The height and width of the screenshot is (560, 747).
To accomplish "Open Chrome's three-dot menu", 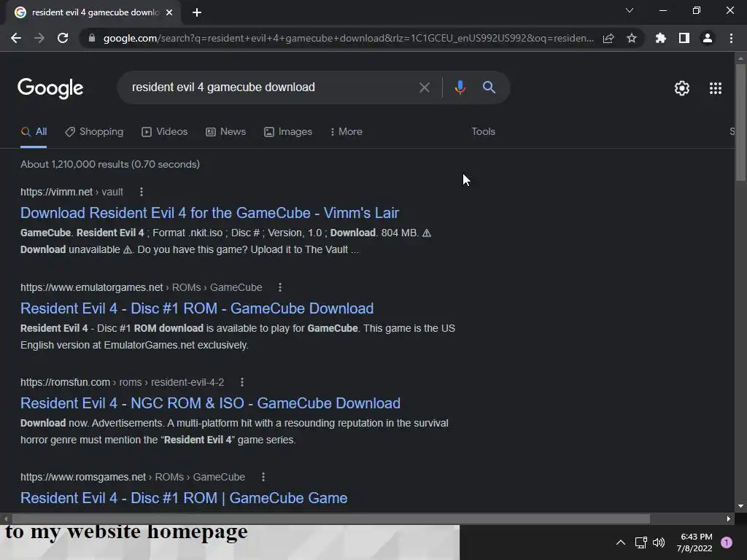I will (731, 38).
